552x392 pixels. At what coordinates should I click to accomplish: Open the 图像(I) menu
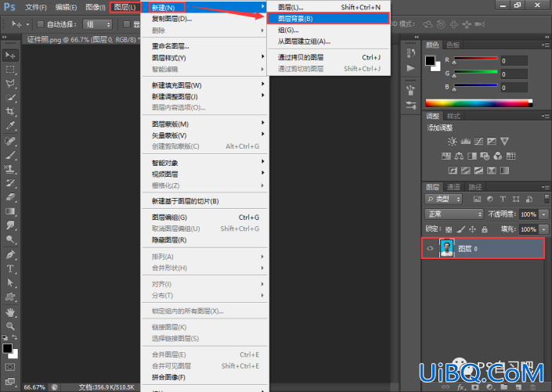click(x=96, y=7)
